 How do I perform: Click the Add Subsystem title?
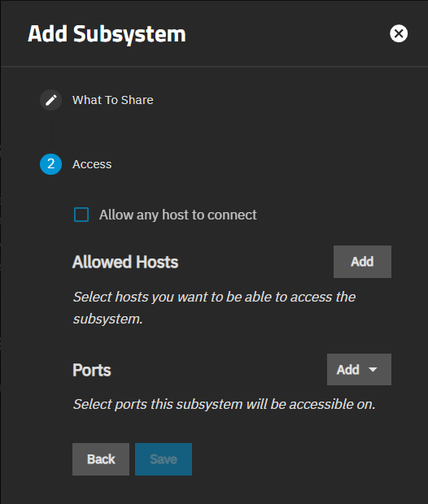coord(107,34)
